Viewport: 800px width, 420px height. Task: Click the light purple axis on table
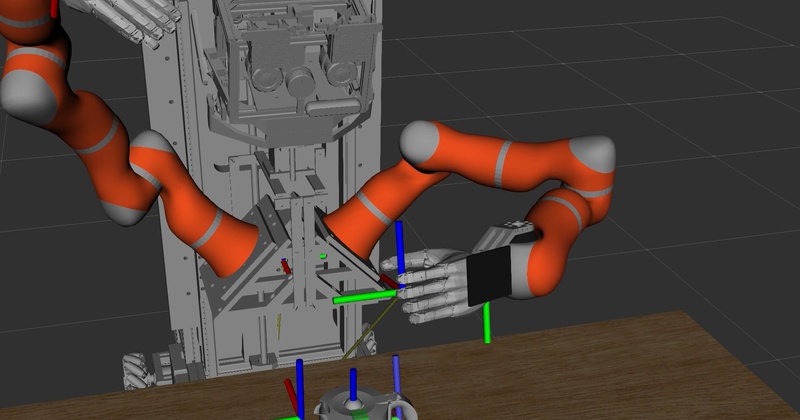click(397, 385)
